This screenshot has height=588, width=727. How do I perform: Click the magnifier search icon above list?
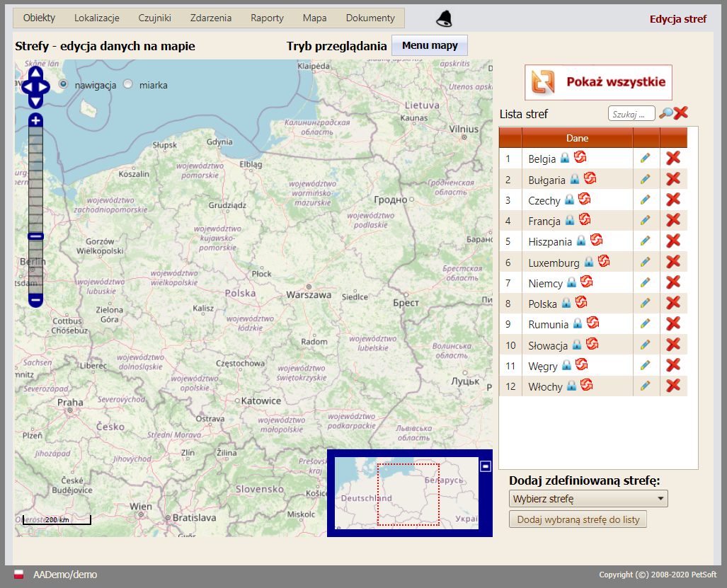coord(665,113)
